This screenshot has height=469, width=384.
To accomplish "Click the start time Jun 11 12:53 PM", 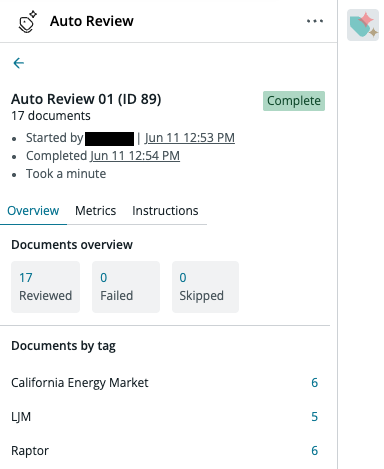I will (x=190, y=138).
